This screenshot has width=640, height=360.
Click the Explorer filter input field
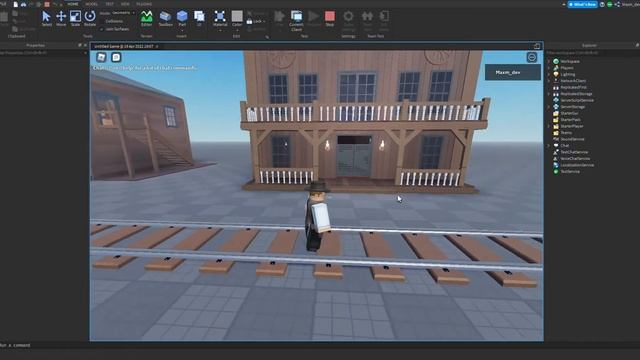coord(592,53)
